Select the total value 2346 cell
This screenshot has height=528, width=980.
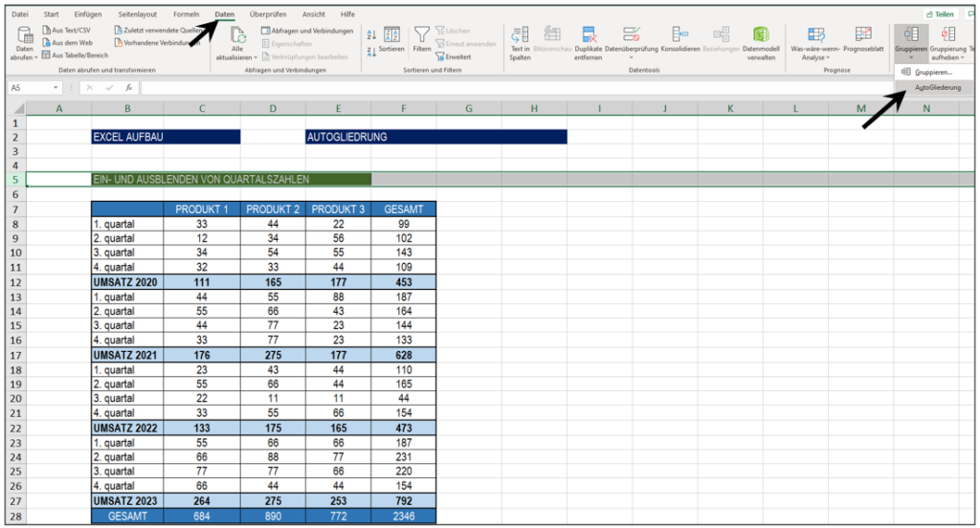[404, 517]
